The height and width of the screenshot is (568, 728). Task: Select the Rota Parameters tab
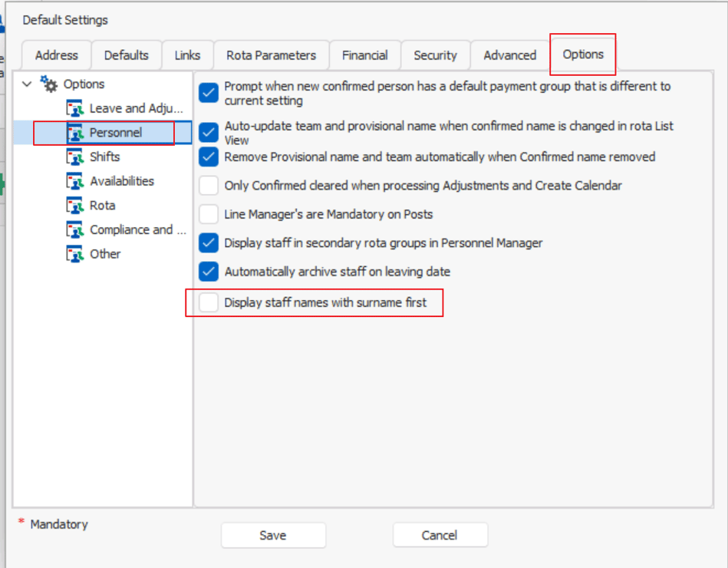click(x=271, y=55)
